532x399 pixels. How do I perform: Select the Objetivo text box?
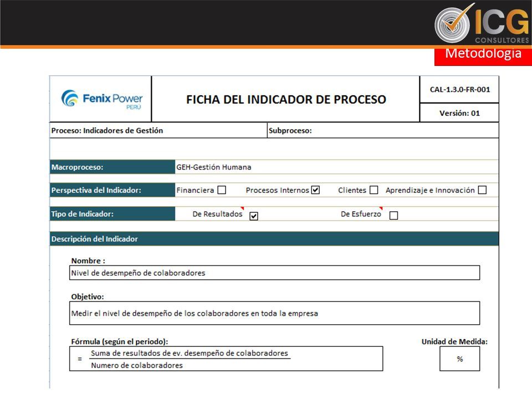274,313
